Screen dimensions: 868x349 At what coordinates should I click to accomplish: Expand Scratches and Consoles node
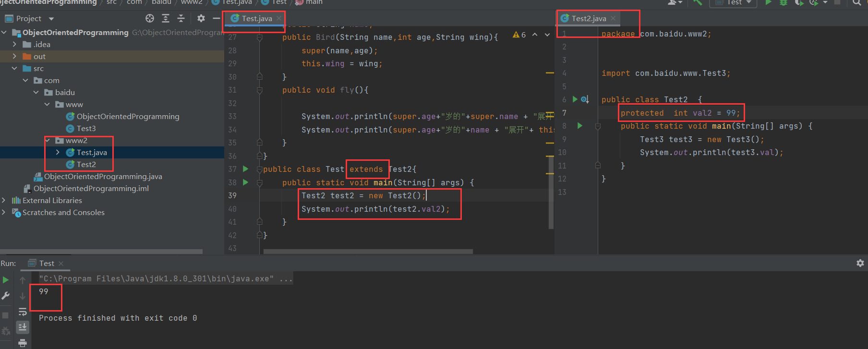pyautogui.click(x=4, y=212)
